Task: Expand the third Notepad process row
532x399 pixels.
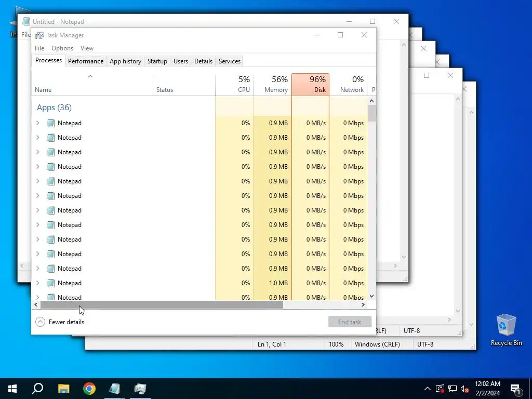Action: [37, 152]
